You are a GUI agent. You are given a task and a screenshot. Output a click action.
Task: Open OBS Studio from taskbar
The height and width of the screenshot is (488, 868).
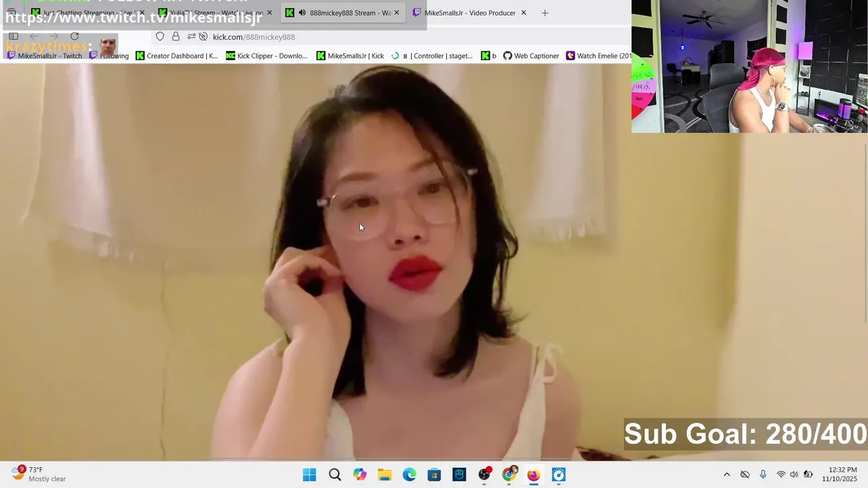coord(484,474)
